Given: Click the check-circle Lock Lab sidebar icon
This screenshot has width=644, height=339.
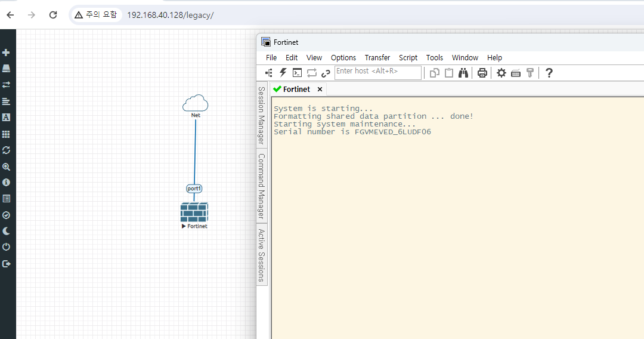Looking at the screenshot, I should tap(6, 215).
